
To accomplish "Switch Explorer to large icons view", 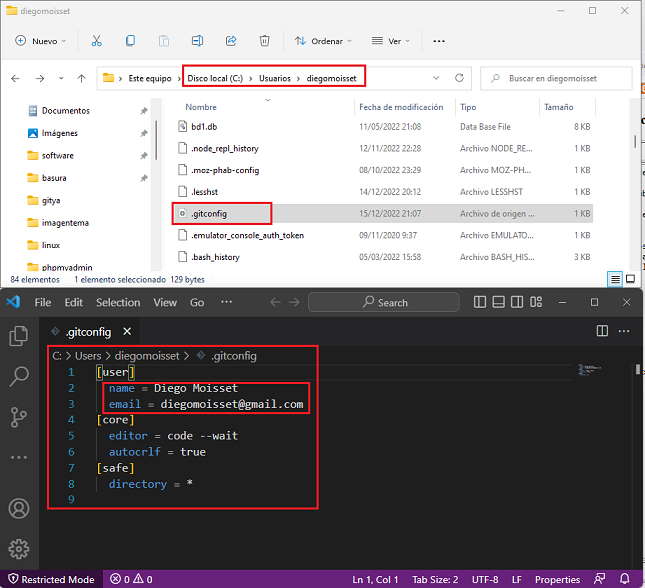I will [630, 279].
